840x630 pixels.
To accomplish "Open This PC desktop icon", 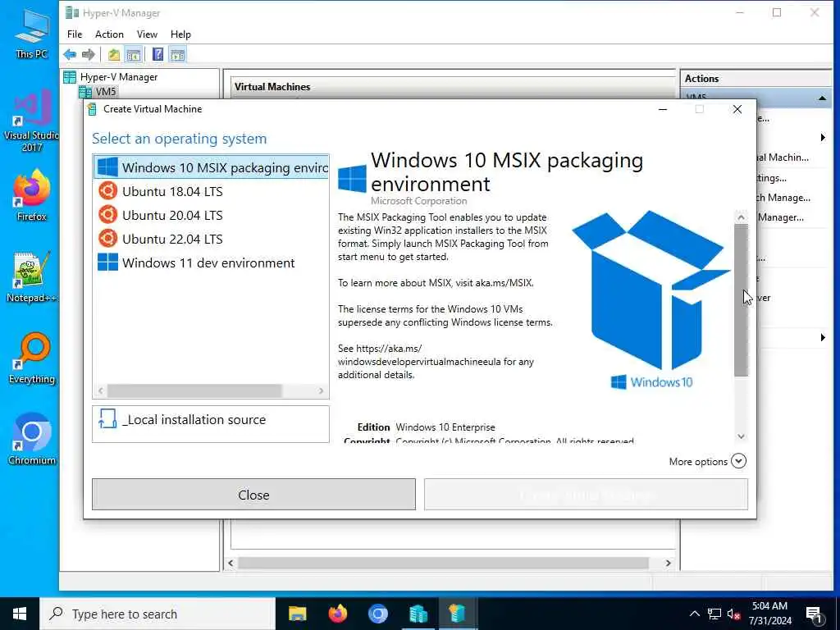I will click(32, 34).
